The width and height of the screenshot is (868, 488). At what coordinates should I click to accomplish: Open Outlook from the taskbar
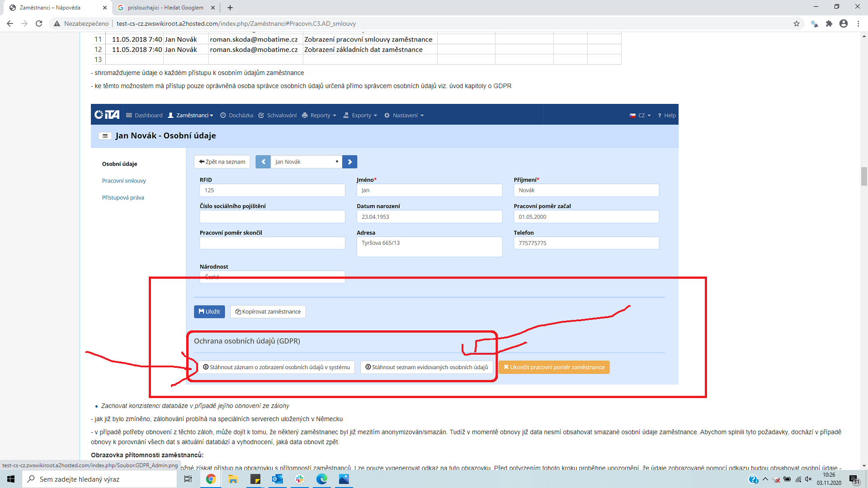(277, 479)
